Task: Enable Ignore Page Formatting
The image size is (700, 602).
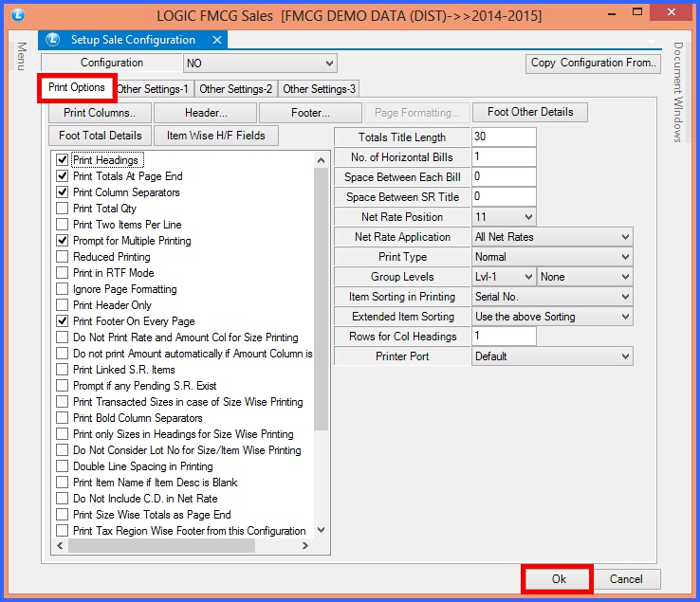Action: (62, 289)
